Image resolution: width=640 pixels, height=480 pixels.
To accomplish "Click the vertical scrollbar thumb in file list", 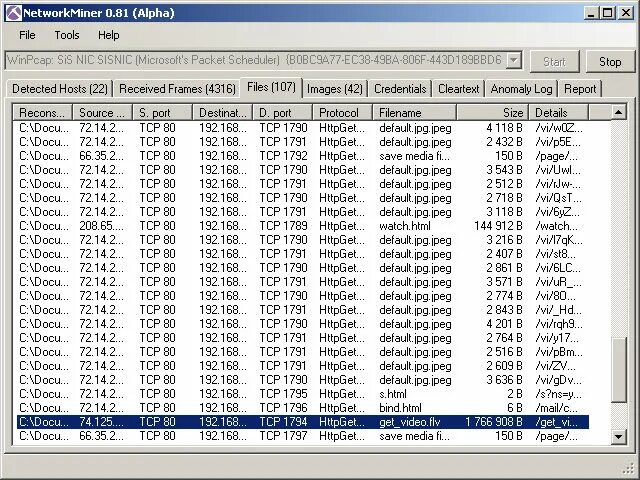I will tap(618, 369).
